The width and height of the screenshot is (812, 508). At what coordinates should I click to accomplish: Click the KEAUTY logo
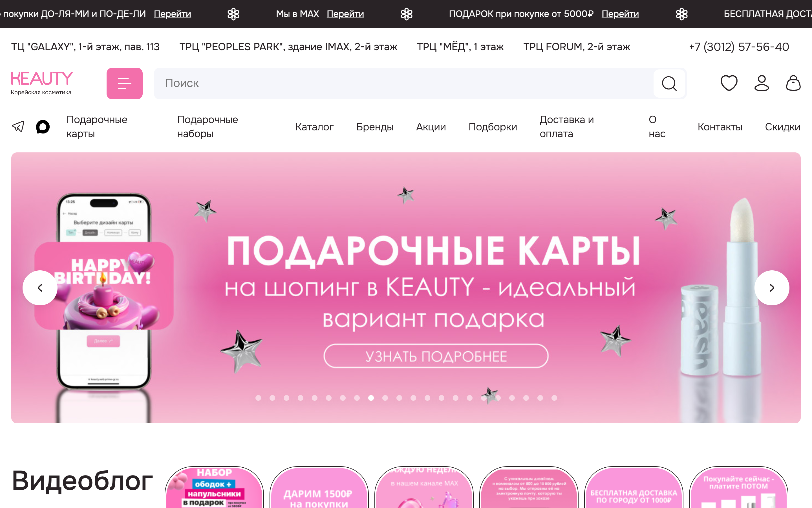[42, 83]
